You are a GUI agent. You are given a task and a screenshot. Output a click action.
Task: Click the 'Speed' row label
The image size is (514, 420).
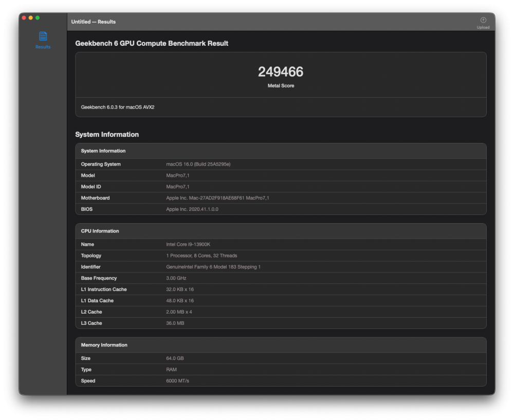click(x=88, y=380)
